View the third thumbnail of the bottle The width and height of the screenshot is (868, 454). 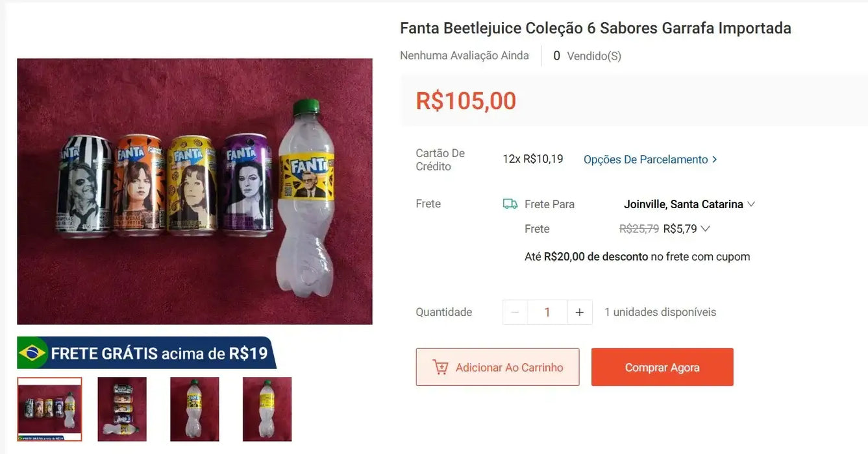tap(195, 409)
